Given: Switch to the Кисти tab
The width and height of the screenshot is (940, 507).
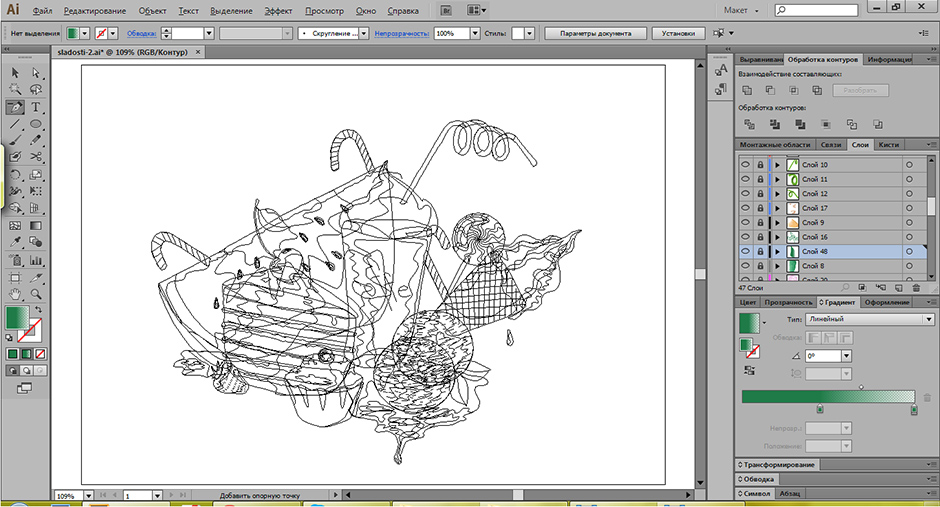Looking at the screenshot, I should (888, 145).
